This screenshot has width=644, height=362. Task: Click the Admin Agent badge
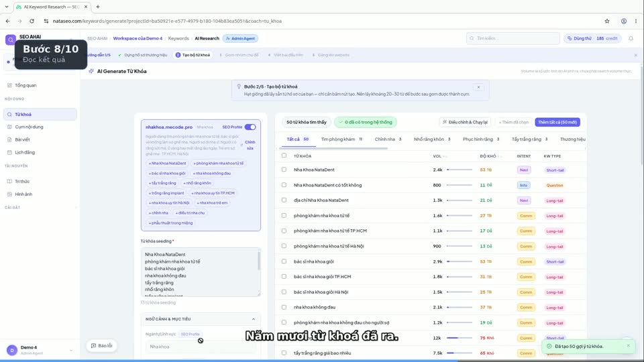click(x=240, y=38)
